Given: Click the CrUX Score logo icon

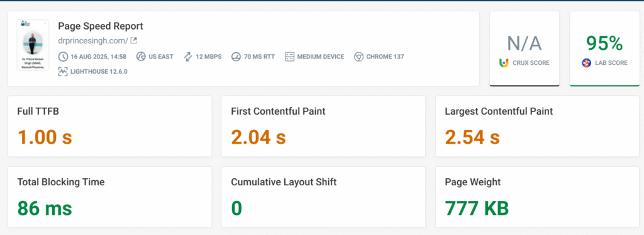Looking at the screenshot, I should (504, 63).
